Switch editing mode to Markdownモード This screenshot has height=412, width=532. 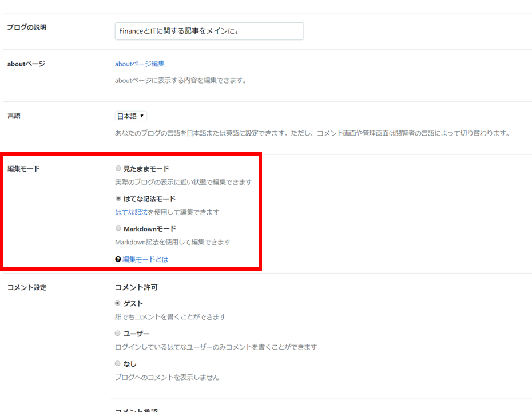click(118, 228)
